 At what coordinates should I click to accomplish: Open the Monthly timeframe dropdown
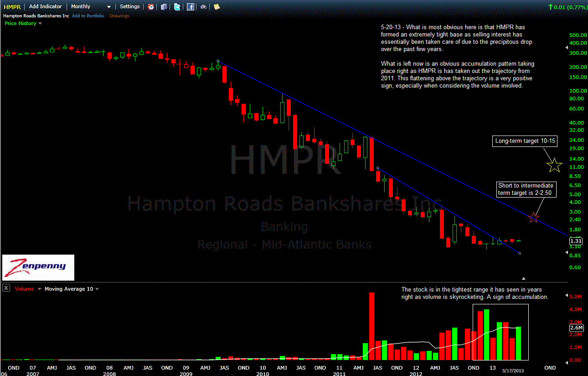click(x=91, y=6)
